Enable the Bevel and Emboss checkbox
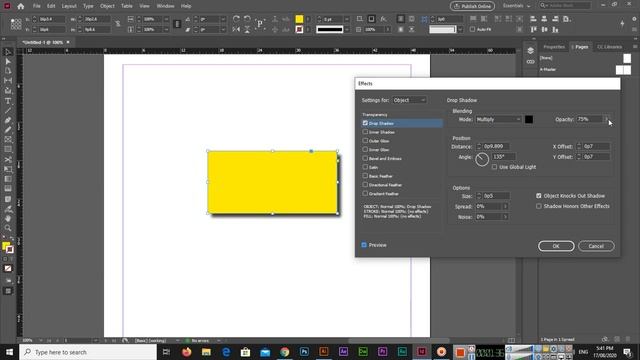Screen dimensions: 640x360 [x=365, y=158]
